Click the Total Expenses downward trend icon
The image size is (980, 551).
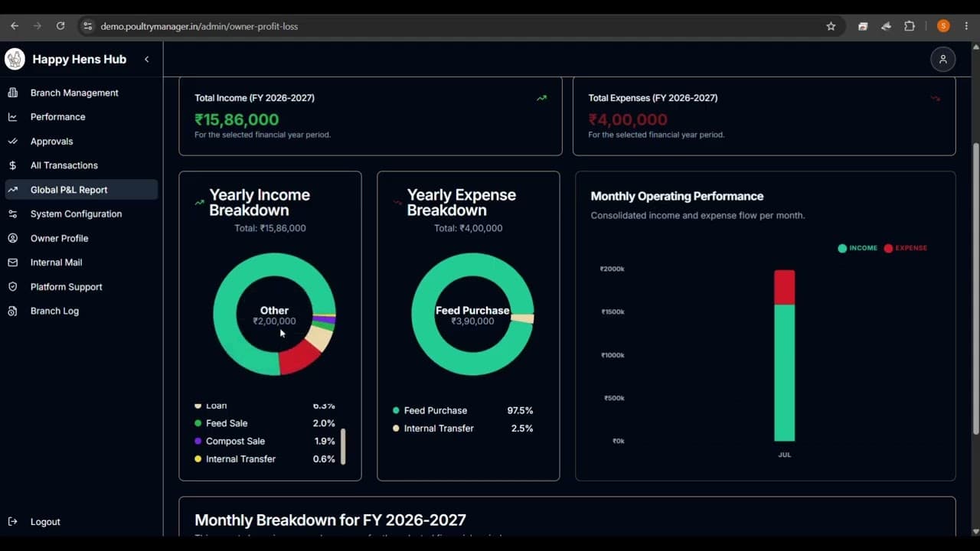coord(935,98)
